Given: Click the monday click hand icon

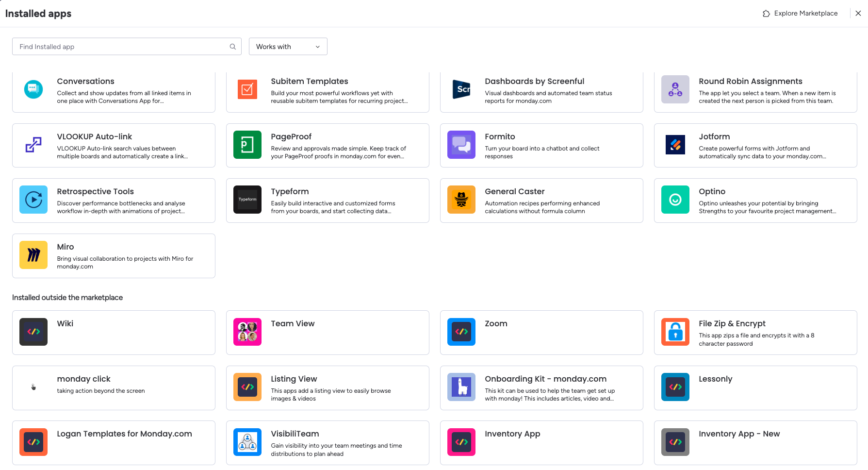Looking at the screenshot, I should (33, 387).
